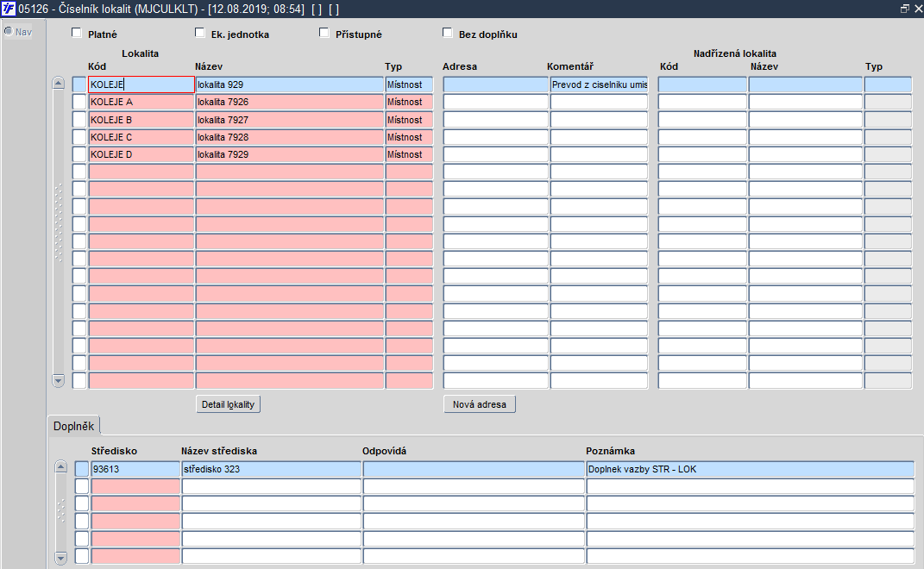The width and height of the screenshot is (924, 569).
Task: Mark row selector for KOLEJE C
Action: click(79, 137)
